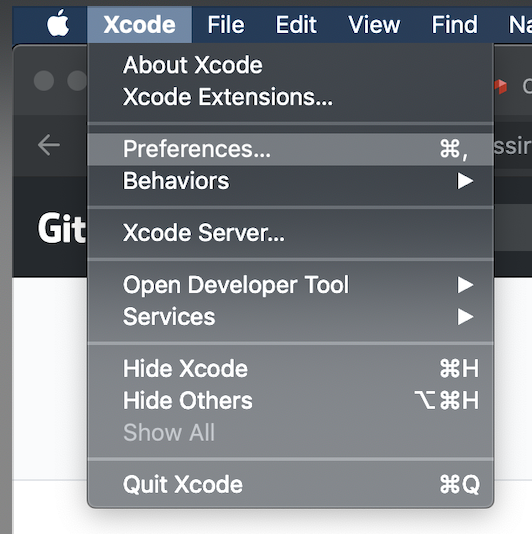Open the Apple logo menu
The width and height of the screenshot is (532, 534).
tap(58, 23)
